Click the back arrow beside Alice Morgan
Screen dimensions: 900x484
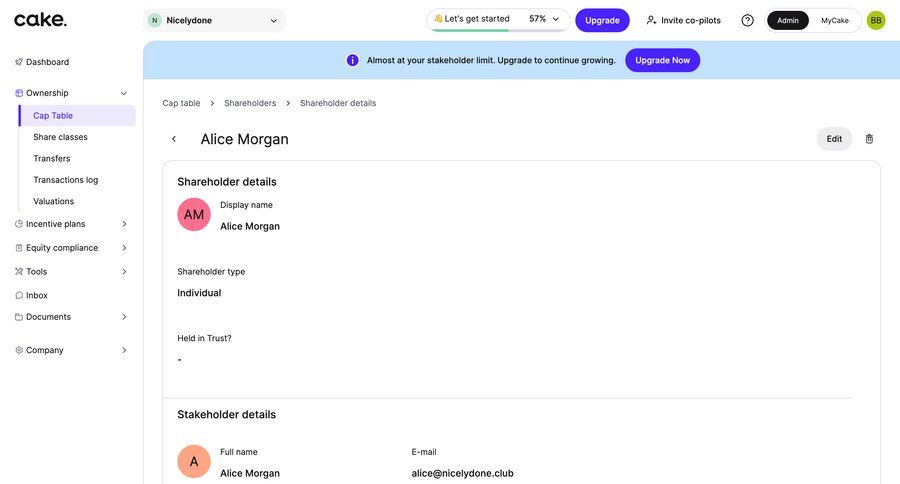pos(174,139)
